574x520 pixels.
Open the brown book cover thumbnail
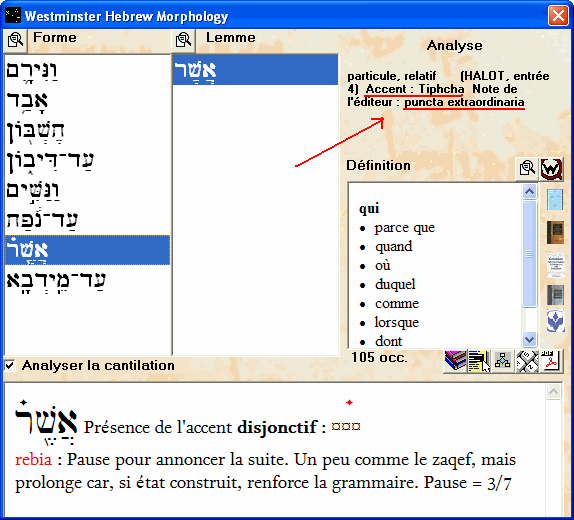point(555,232)
